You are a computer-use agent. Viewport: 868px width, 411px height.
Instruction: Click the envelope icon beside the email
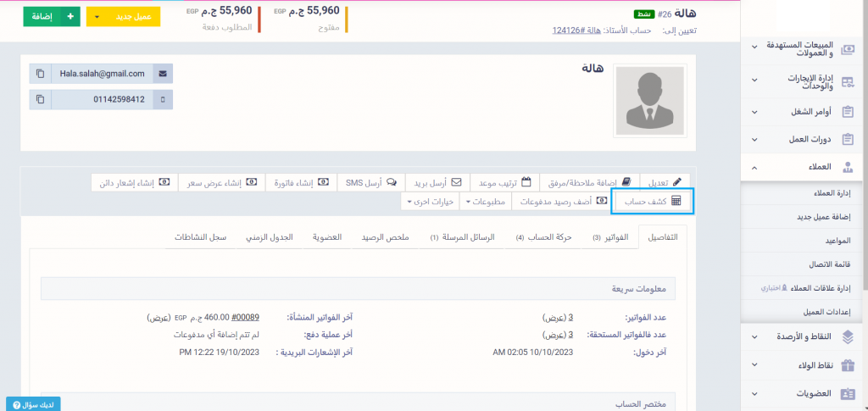click(x=163, y=74)
